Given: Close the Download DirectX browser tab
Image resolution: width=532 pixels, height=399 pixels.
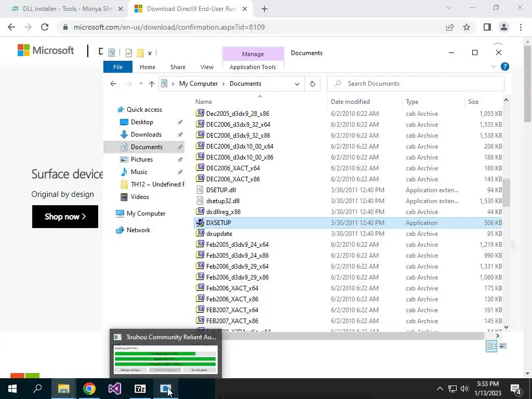Looking at the screenshot, I should [x=245, y=9].
